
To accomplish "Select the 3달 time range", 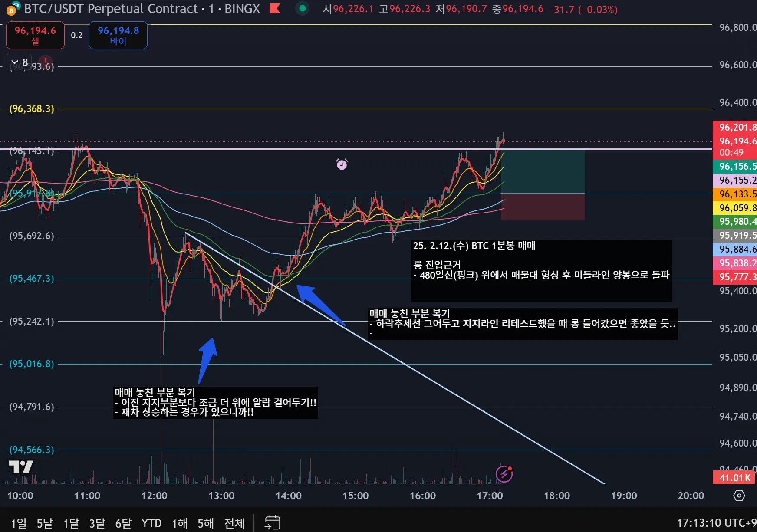I will click(x=97, y=523).
